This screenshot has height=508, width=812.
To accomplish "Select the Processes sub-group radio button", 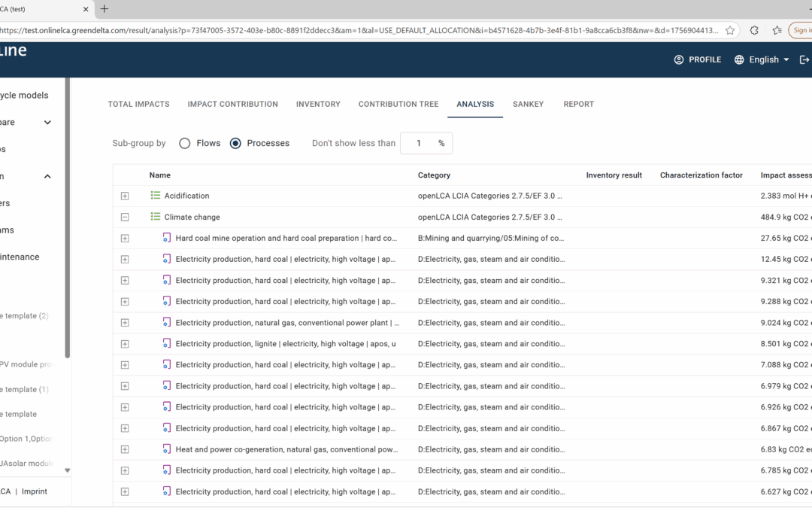I will [x=235, y=143].
